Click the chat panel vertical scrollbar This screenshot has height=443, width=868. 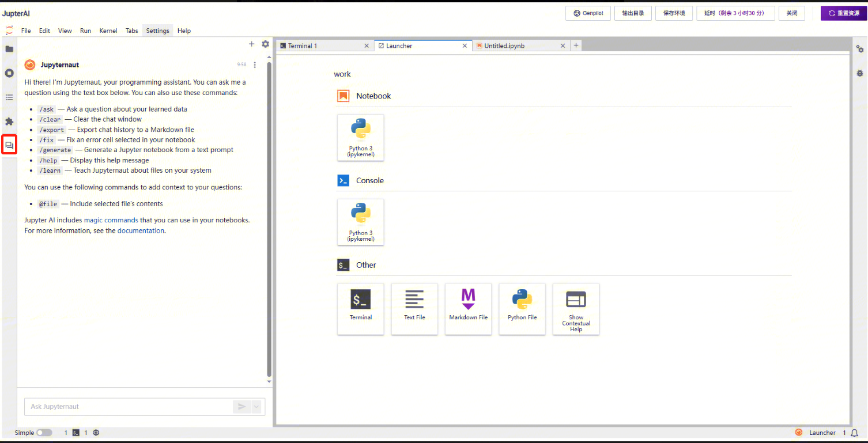point(269,219)
